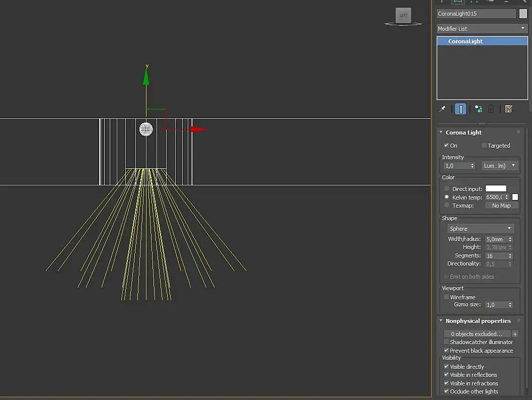Viewport: 532px width, 400px height.
Task: Click the ViewCube in the viewport
Action: pyautogui.click(x=403, y=16)
